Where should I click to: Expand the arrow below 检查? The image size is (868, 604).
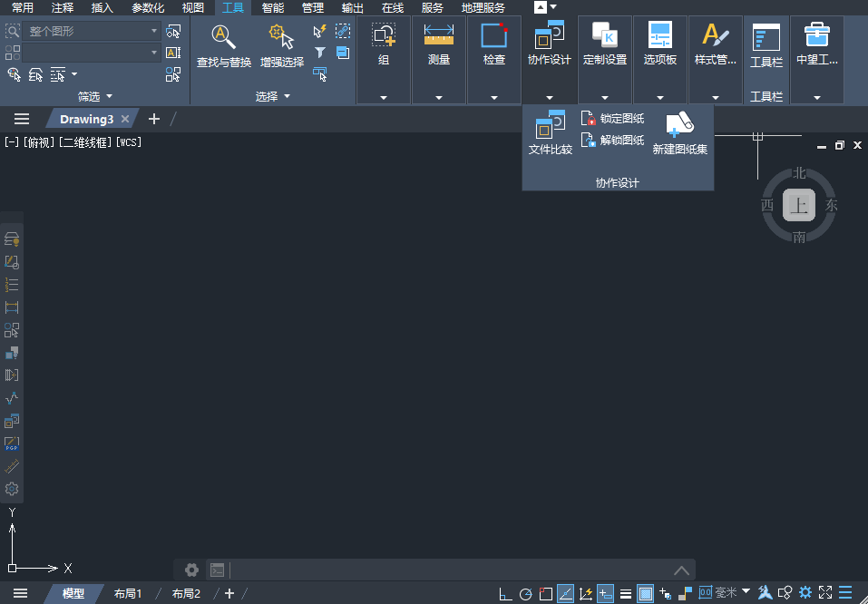point(494,97)
